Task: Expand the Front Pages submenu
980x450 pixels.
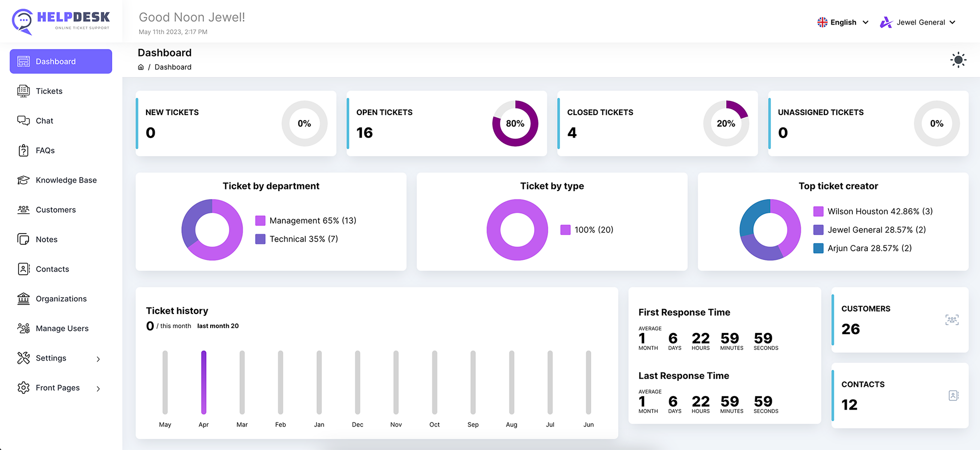Action: tap(58, 387)
